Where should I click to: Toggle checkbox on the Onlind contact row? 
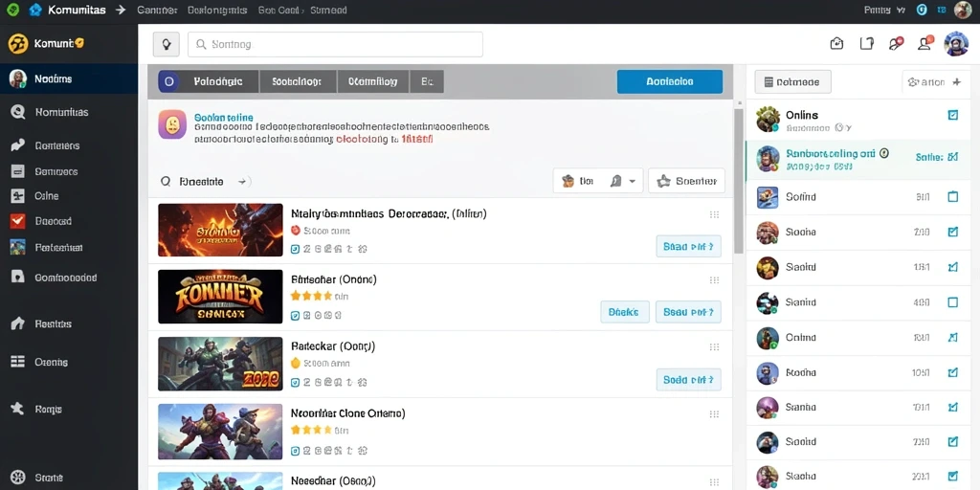(x=953, y=338)
